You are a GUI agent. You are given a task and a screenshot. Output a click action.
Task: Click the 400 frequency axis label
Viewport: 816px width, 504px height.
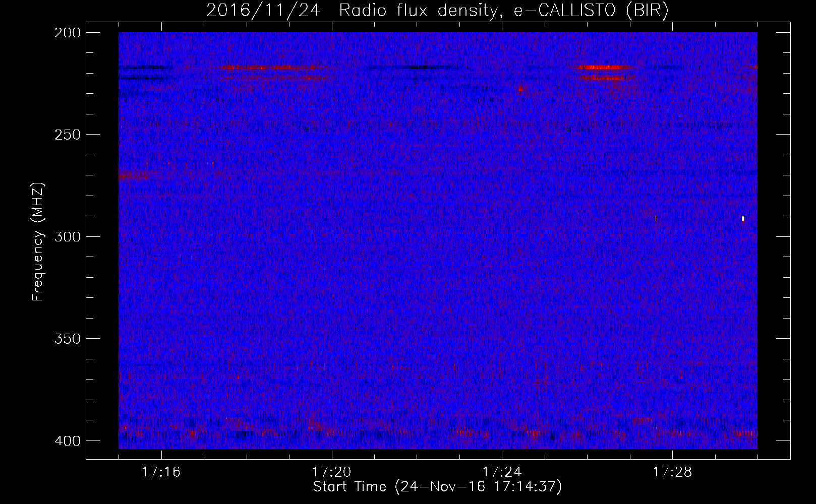click(67, 441)
